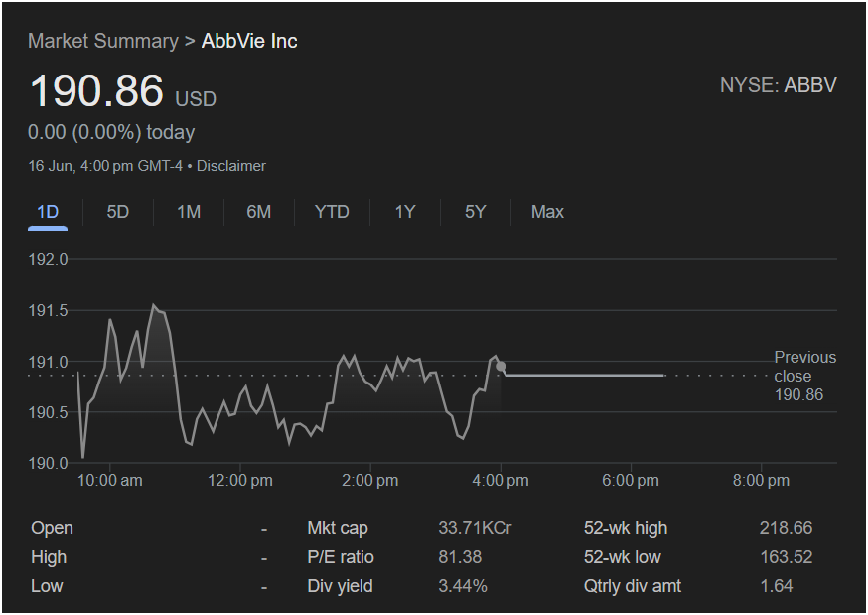This screenshot has height=615, width=868.
Task: Click the Qtrly div amt label
Action: point(633,586)
